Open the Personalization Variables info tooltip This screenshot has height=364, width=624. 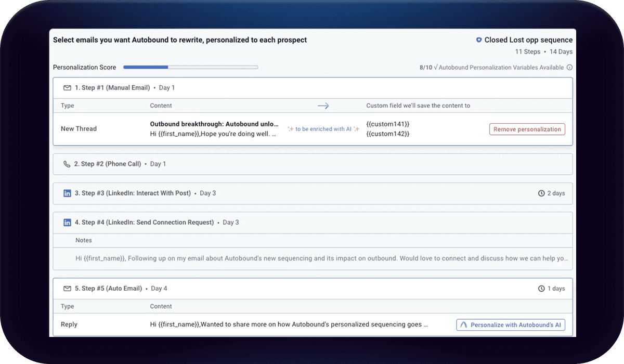pos(569,67)
